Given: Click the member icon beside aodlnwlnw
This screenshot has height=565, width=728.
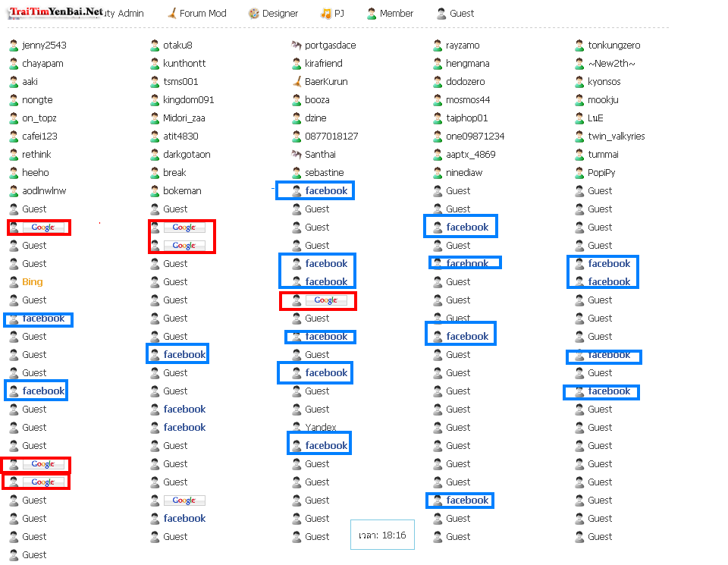Looking at the screenshot, I should tap(14, 191).
